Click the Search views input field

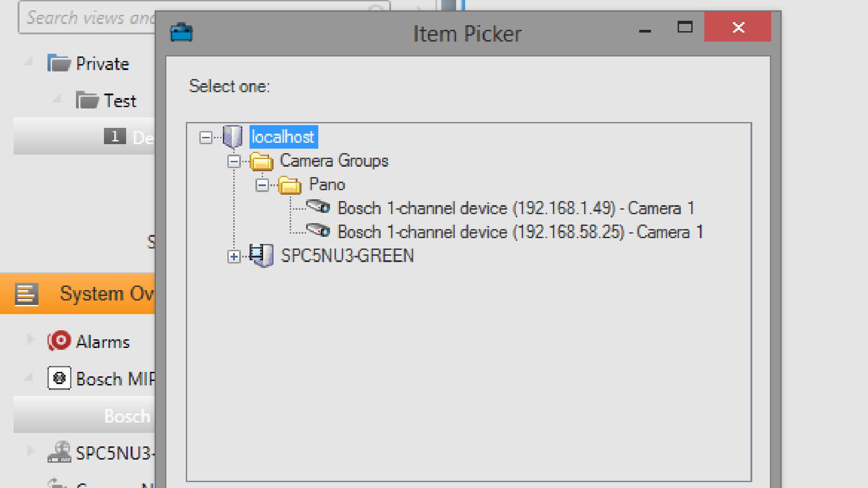click(x=87, y=18)
